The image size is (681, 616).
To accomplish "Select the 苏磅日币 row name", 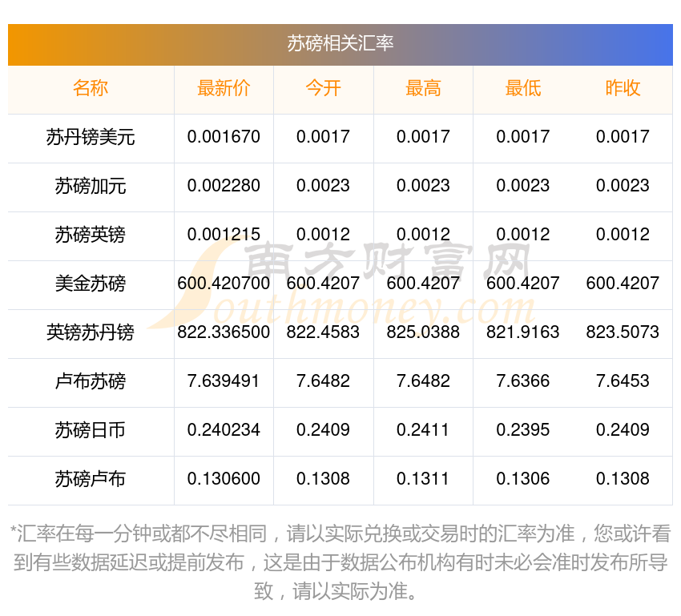I will click(91, 430).
